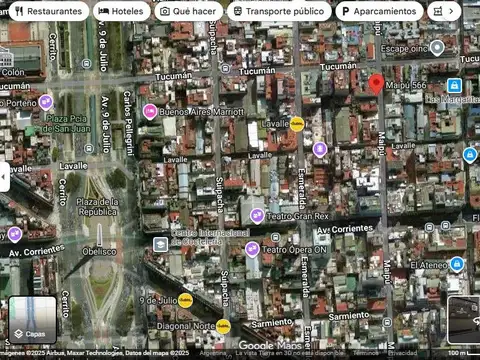The image size is (480, 360).
Task: Open the Buenos Aires Marriott hotel pin
Action: [150, 111]
